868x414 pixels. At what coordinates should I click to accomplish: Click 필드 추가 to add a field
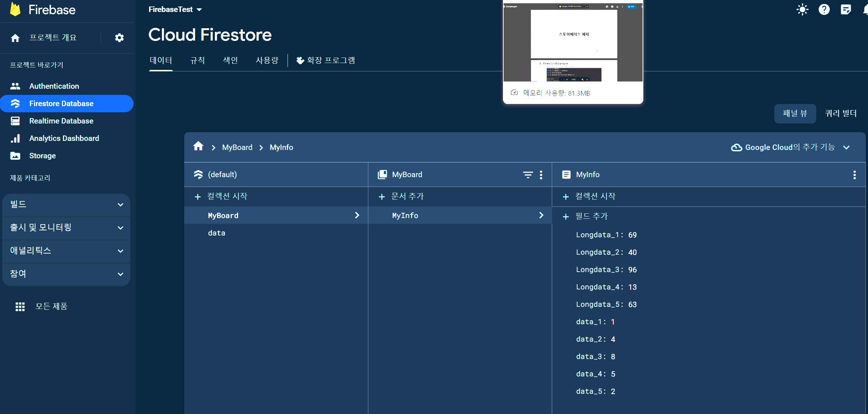(586, 217)
